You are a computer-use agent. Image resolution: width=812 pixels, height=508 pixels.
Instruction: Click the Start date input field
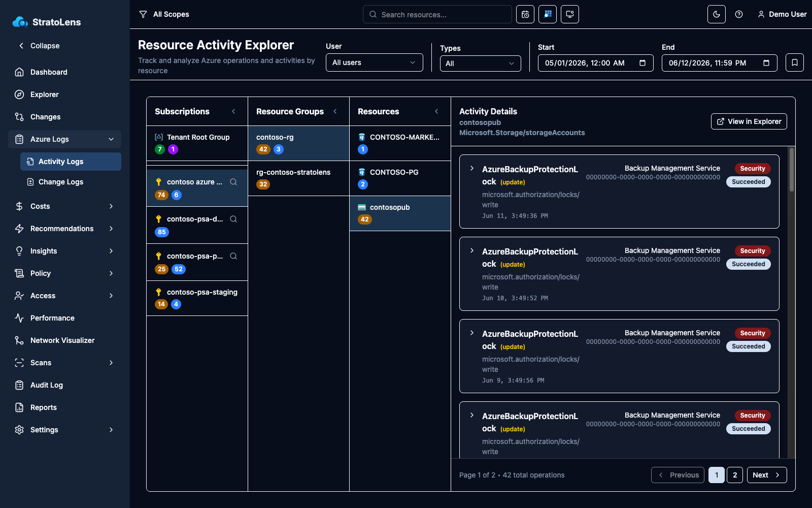click(x=596, y=63)
